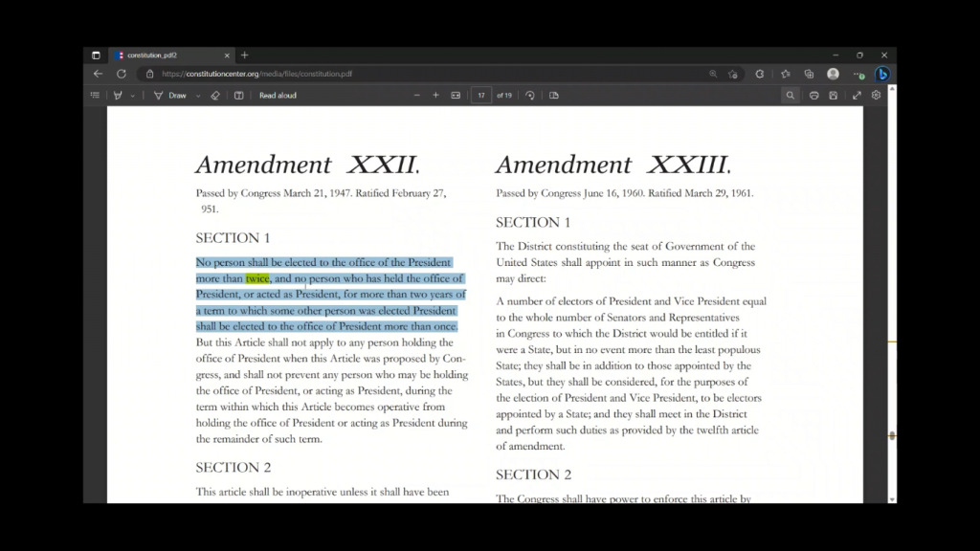
Task: Rotate the PDF page
Action: (x=530, y=96)
